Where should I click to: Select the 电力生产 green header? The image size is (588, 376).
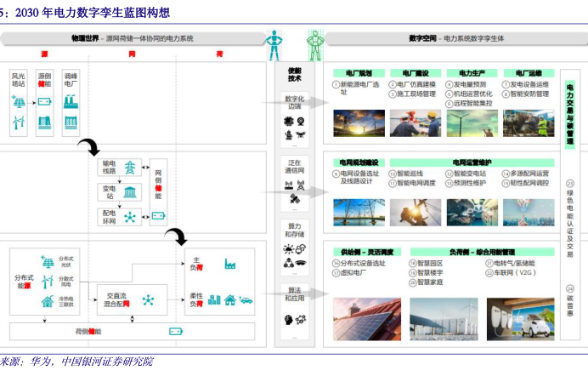coord(472,73)
